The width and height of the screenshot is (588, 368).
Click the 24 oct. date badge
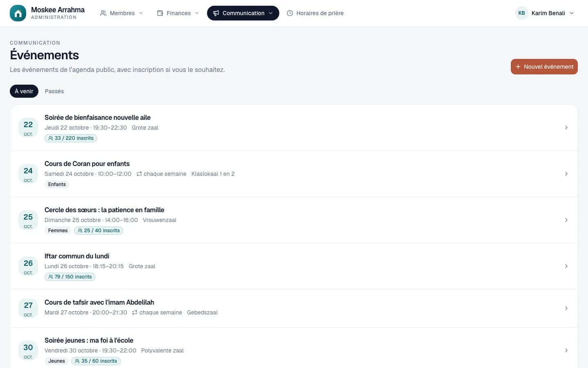coord(28,174)
